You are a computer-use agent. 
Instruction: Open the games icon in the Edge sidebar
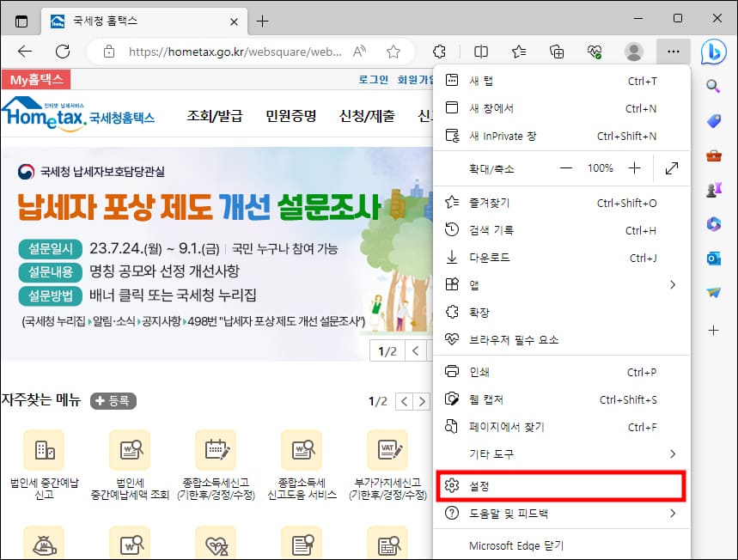[713, 190]
